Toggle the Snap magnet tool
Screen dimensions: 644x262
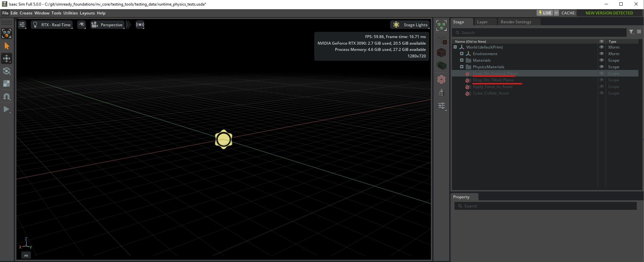click(7, 97)
